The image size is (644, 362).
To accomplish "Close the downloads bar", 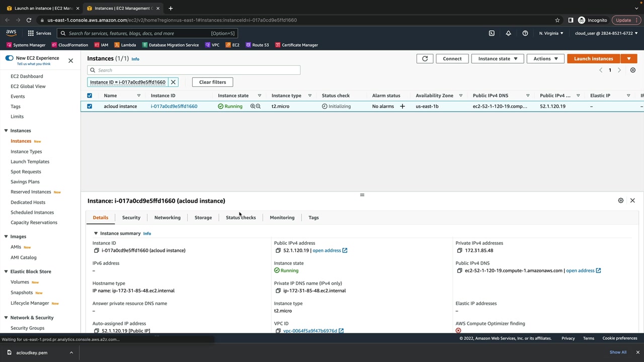I will (x=637, y=352).
